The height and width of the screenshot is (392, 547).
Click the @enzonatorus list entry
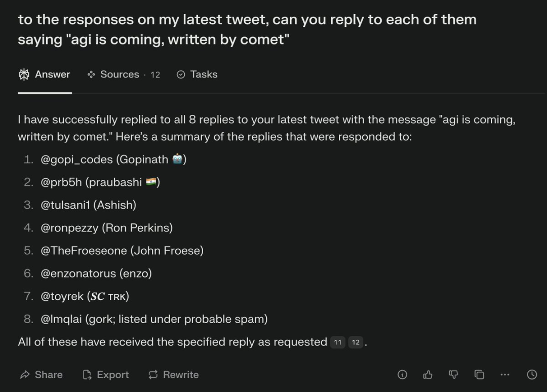pos(96,273)
